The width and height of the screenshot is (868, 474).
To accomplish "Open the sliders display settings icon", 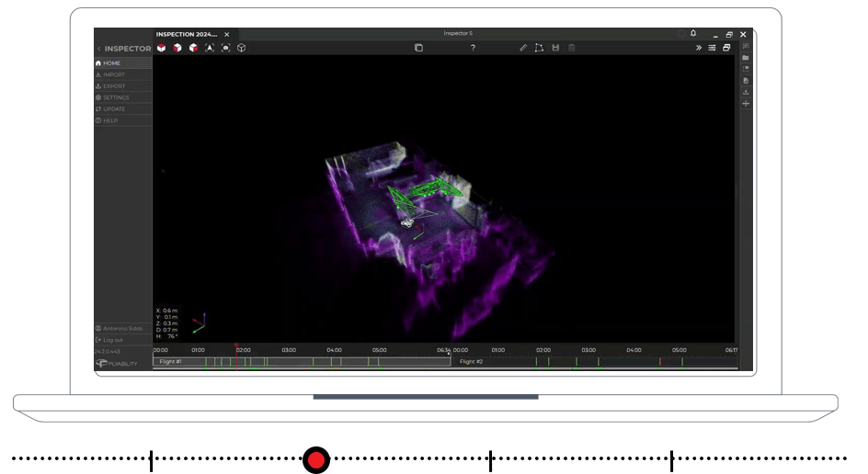I will point(712,48).
